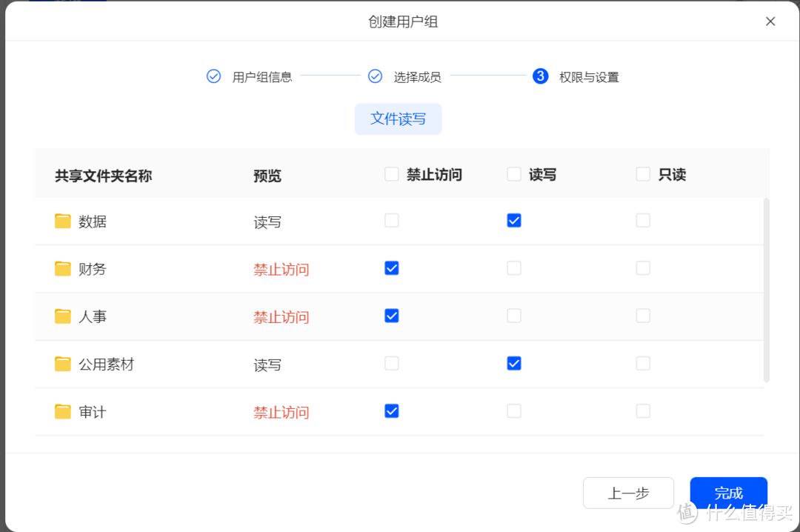
Task: Click the 上一步 button
Action: [x=628, y=493]
